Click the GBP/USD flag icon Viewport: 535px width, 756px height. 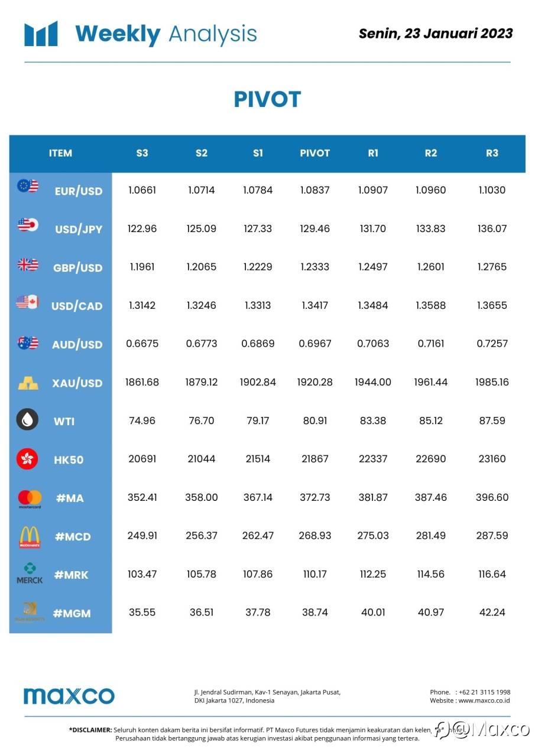28,264
